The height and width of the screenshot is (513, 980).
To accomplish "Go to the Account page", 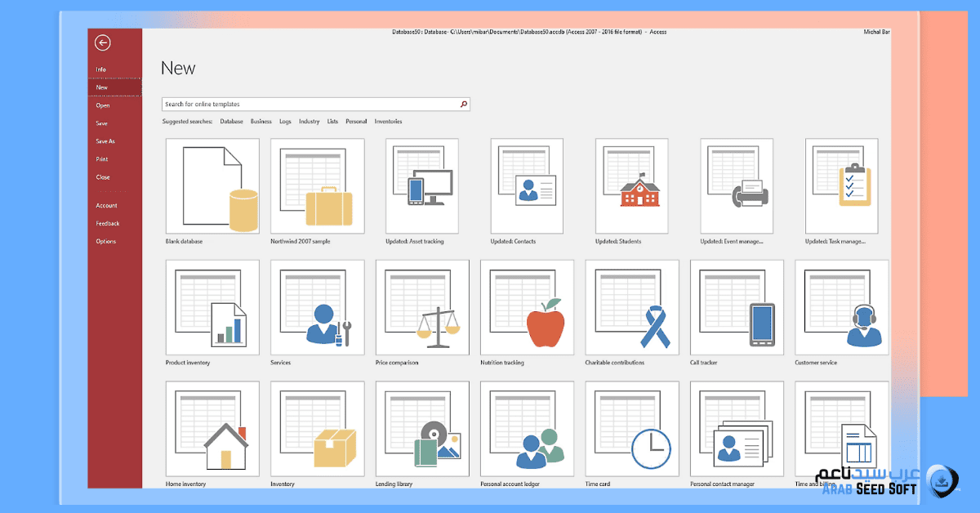I will (106, 205).
